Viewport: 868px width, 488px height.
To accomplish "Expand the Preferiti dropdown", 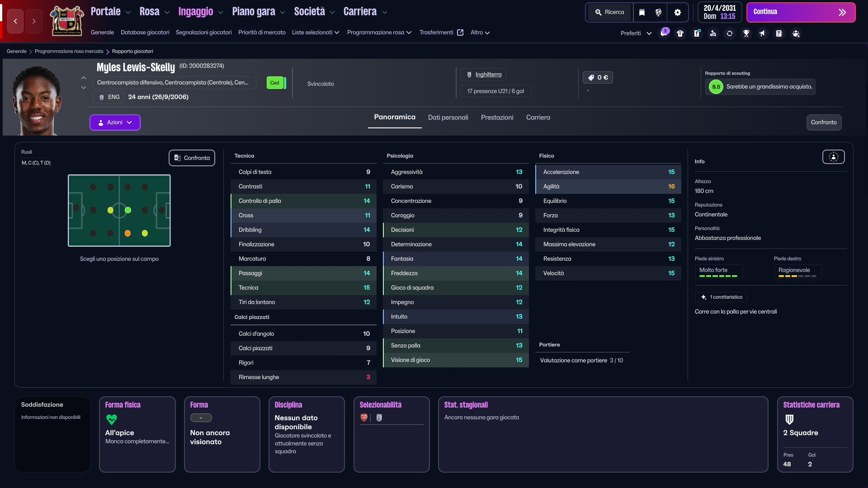I will [x=636, y=33].
